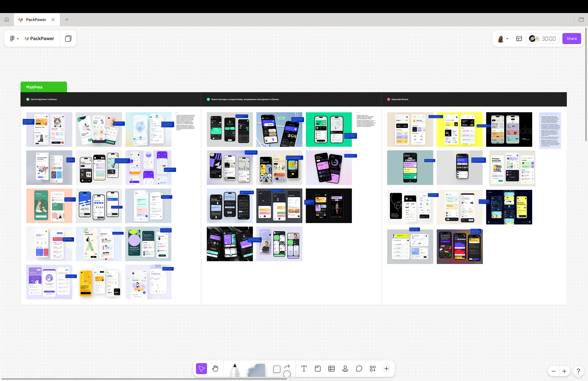Click the PackPawer file name in toolbar

click(39, 39)
